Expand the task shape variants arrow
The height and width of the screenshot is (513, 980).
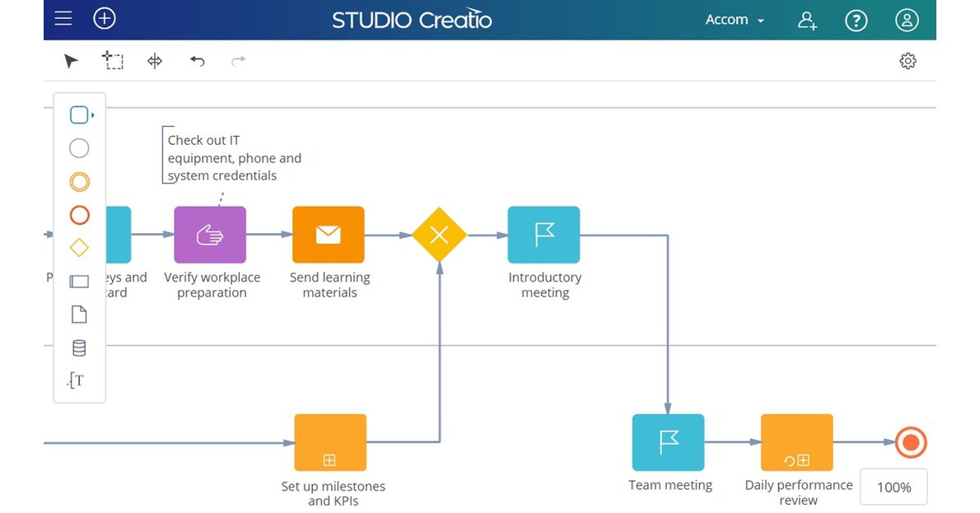(x=91, y=114)
